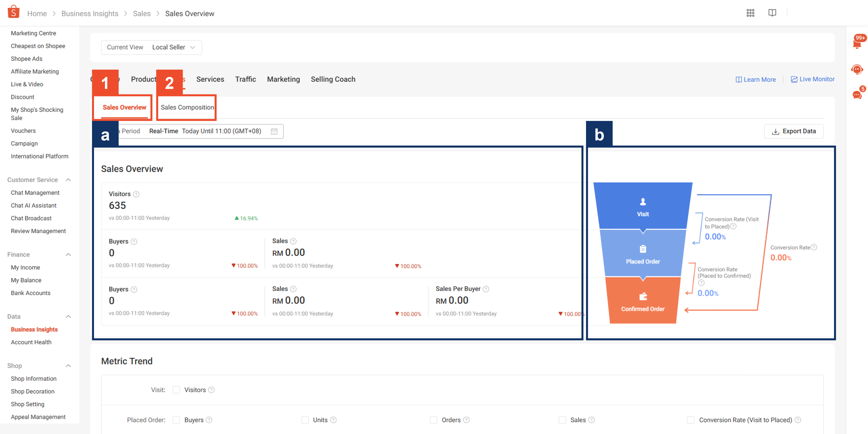Screen dimensions: 868x434
Task: Open the apps grid icon in top bar
Action: click(751, 13)
